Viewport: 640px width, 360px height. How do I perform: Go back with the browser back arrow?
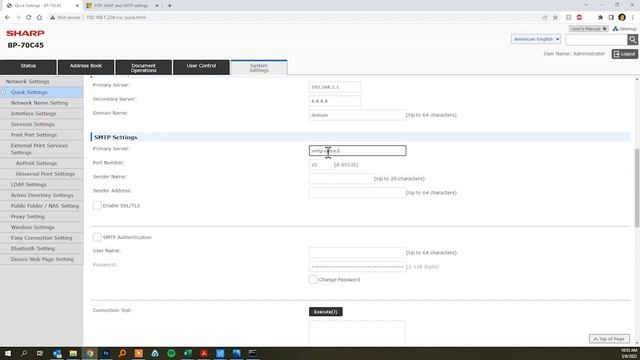pos(7,18)
